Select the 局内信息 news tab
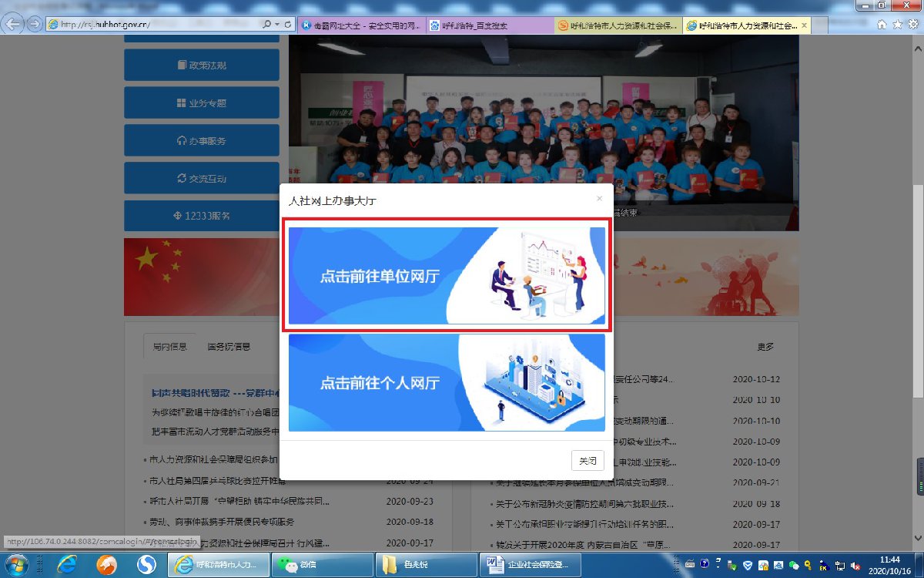 (169, 347)
